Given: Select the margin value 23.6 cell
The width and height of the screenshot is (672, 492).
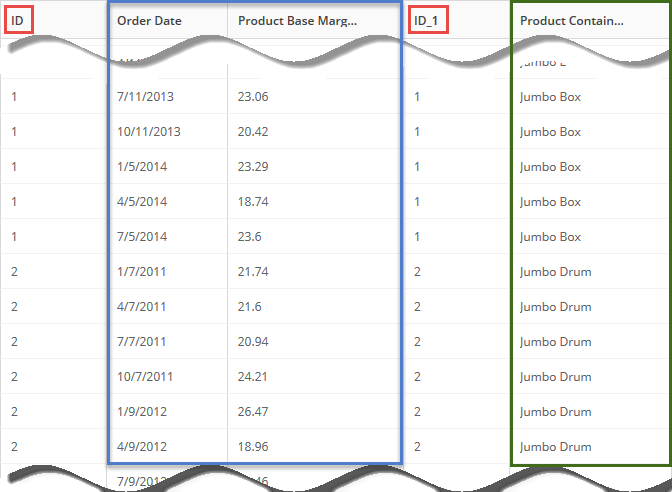Looking at the screenshot, I should click(250, 237).
